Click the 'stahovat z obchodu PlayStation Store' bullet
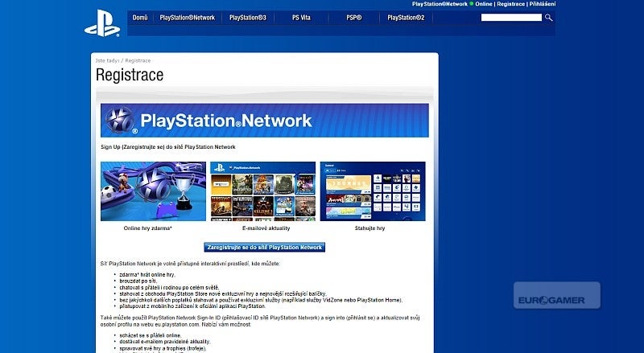 pos(223,293)
